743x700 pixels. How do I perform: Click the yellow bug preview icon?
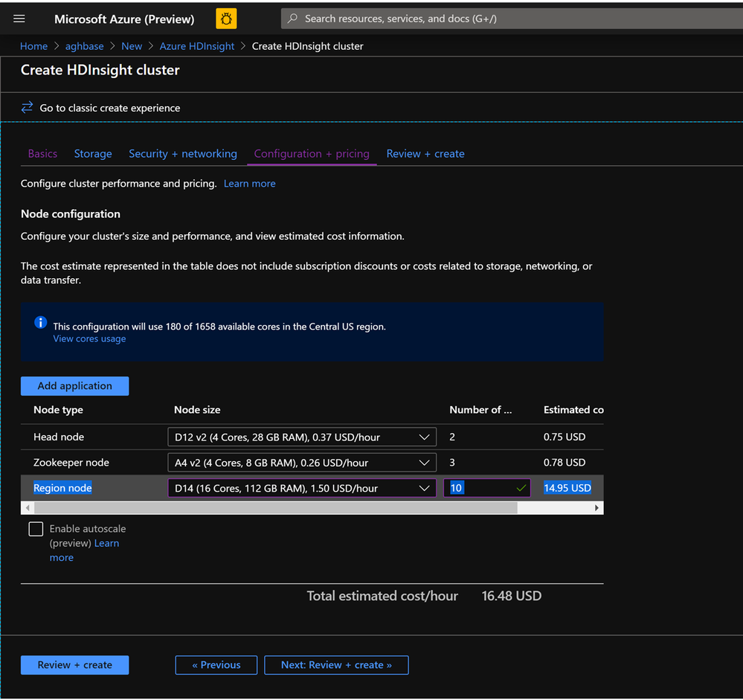pos(226,19)
